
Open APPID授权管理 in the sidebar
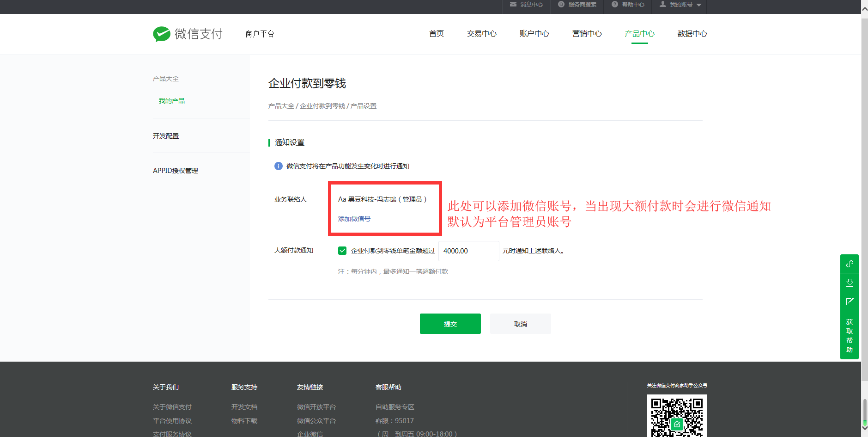[176, 171]
